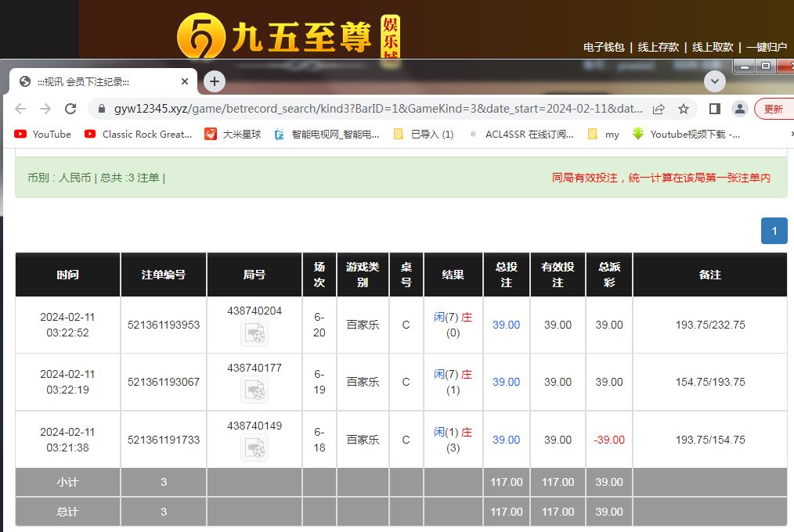Click the red 同局有效投注 notice text

coord(661,178)
